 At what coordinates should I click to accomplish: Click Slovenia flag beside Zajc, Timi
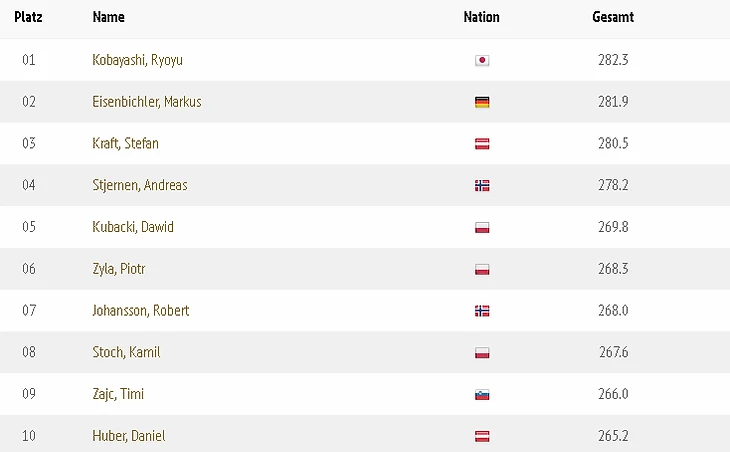click(482, 395)
